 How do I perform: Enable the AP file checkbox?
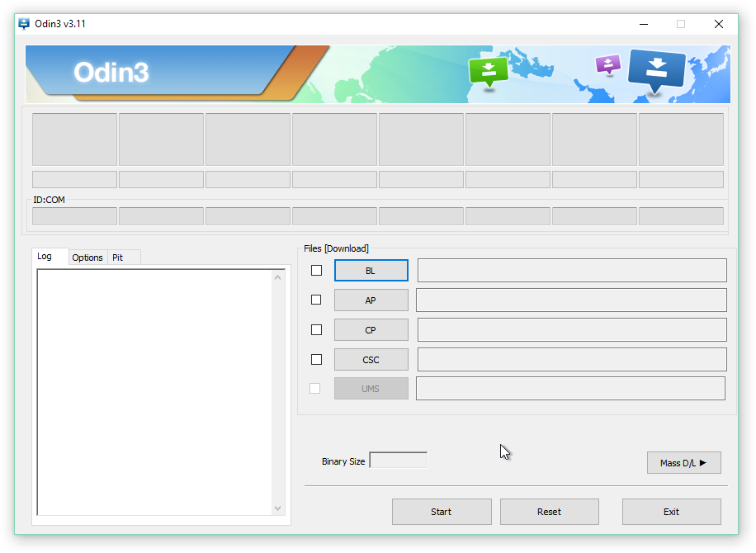tap(316, 300)
